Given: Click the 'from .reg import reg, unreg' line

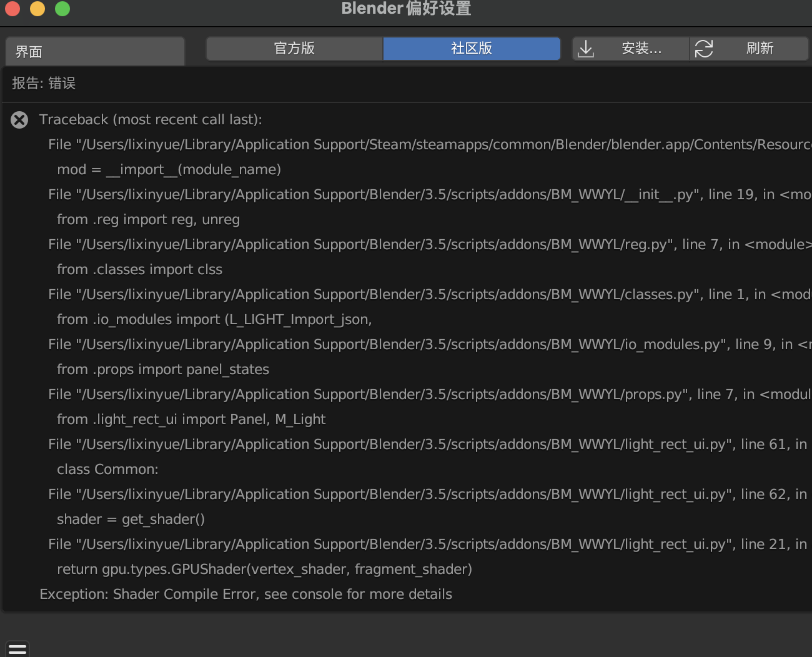Looking at the screenshot, I should click(148, 219).
